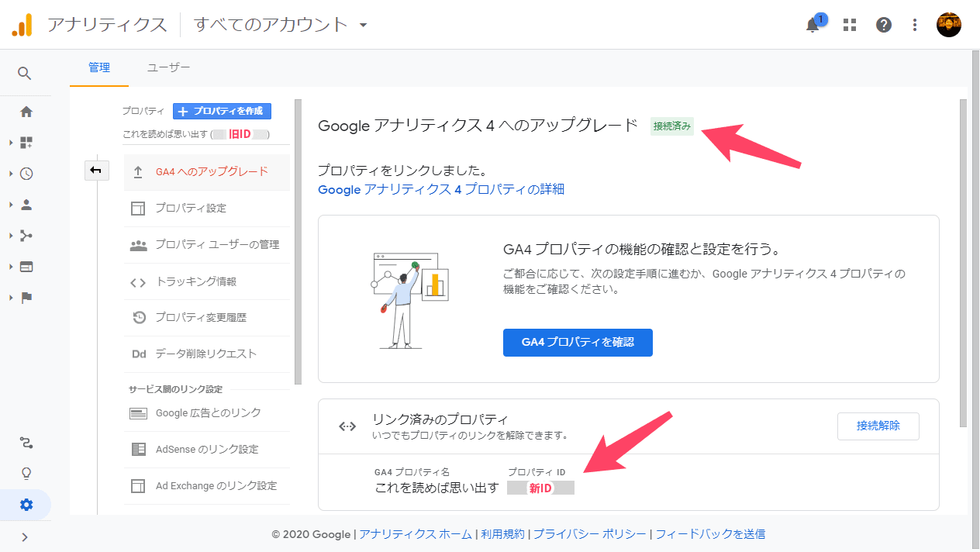Select プロパティ変更履歴 menu item
980x552 pixels.
click(207, 318)
